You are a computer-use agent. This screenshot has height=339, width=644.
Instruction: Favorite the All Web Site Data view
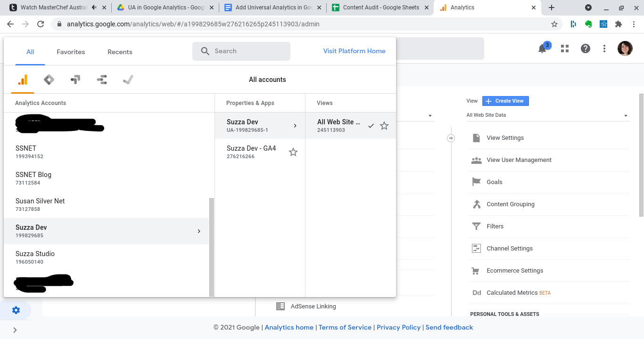click(384, 126)
